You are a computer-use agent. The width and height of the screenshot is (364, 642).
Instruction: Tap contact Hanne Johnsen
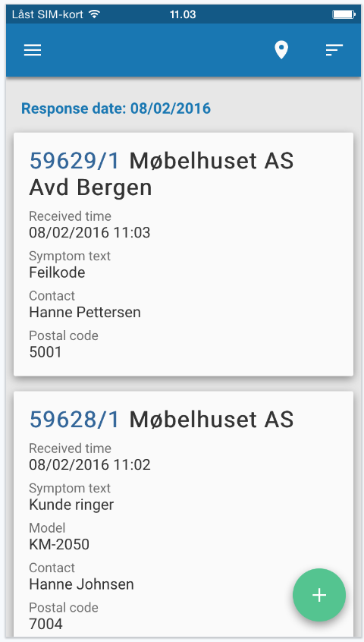click(x=81, y=584)
